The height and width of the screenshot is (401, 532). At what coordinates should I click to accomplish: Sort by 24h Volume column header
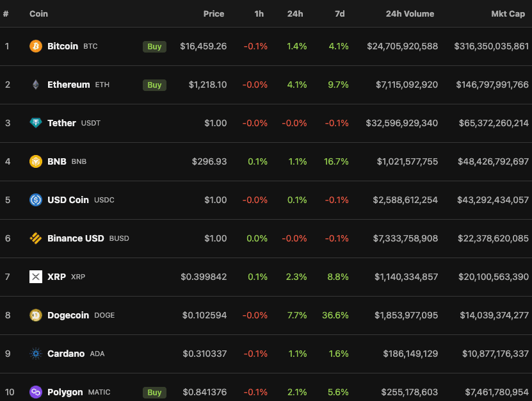click(x=410, y=14)
